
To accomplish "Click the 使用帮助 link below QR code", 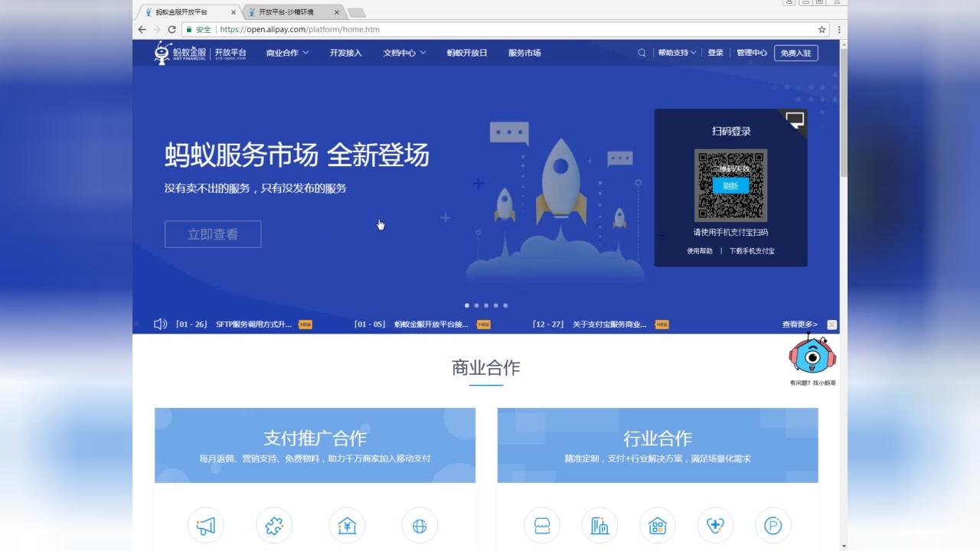I will click(x=699, y=251).
